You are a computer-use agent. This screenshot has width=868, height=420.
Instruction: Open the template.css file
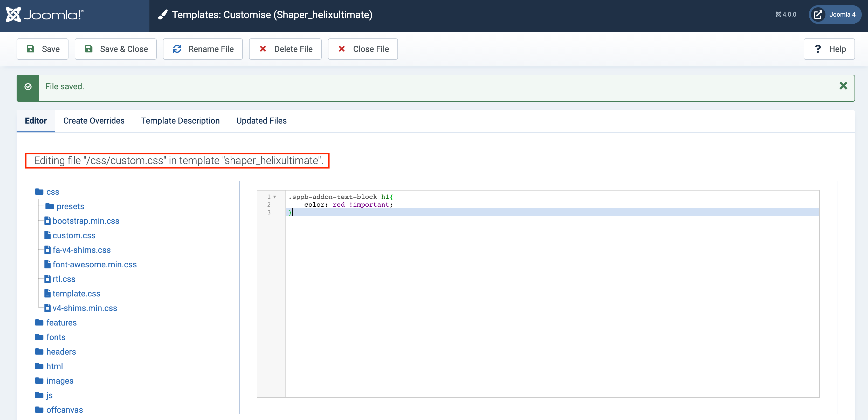click(x=77, y=293)
